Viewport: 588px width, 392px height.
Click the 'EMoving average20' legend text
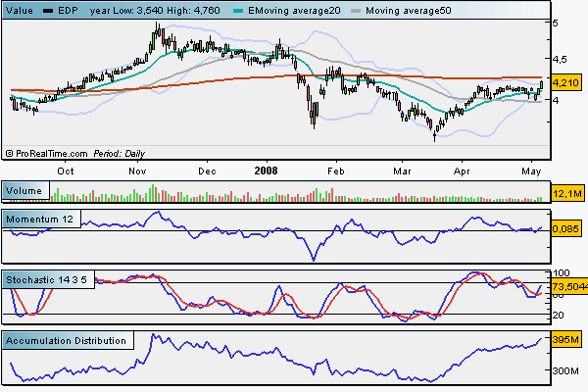[x=294, y=11]
